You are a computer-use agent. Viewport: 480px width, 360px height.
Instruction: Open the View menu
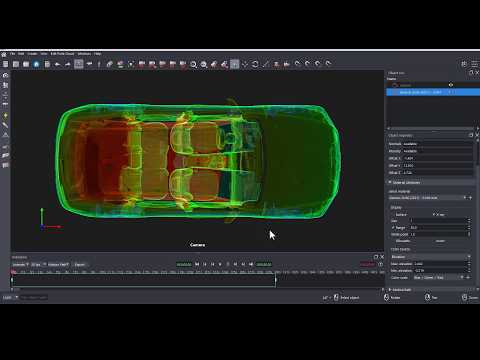(x=44, y=54)
